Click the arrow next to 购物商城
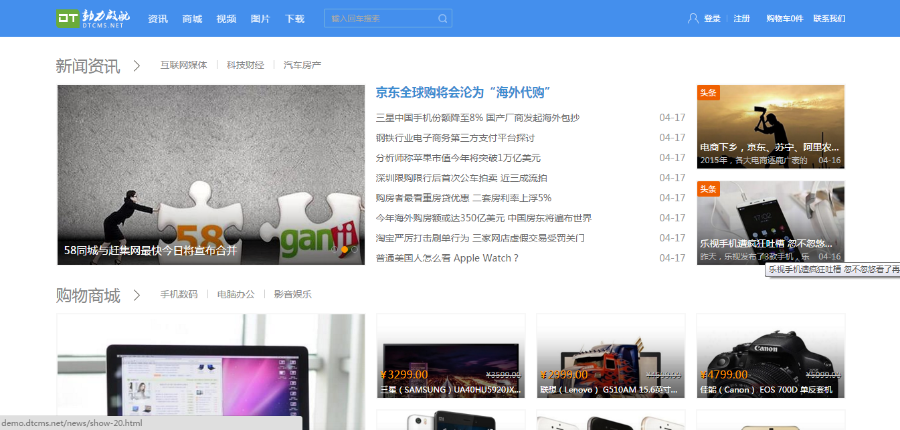900x430 pixels. tap(137, 296)
